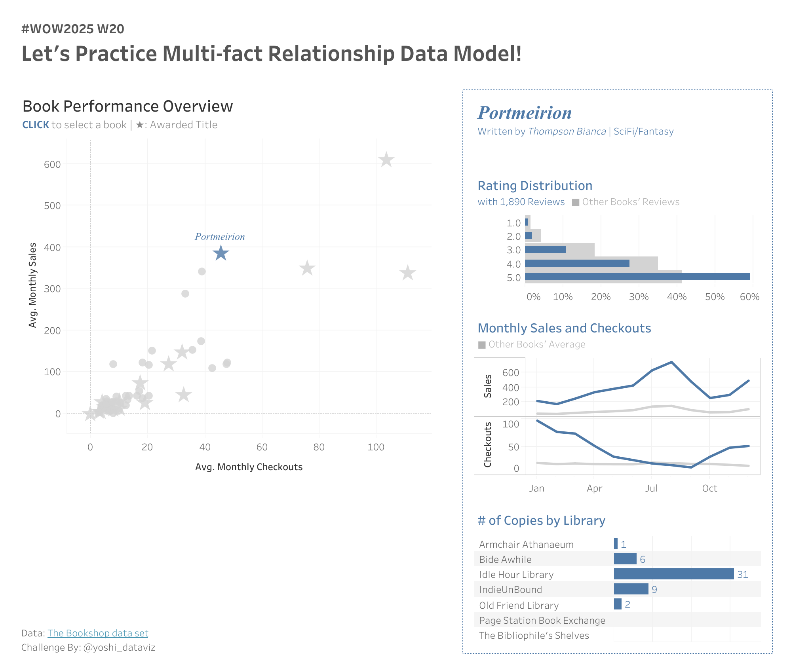Select the IndieUnBound copies bar
791x672 pixels.
coord(631,589)
